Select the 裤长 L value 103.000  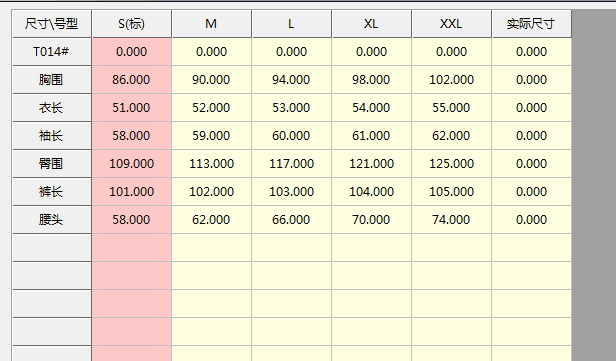pyautogui.click(x=291, y=192)
